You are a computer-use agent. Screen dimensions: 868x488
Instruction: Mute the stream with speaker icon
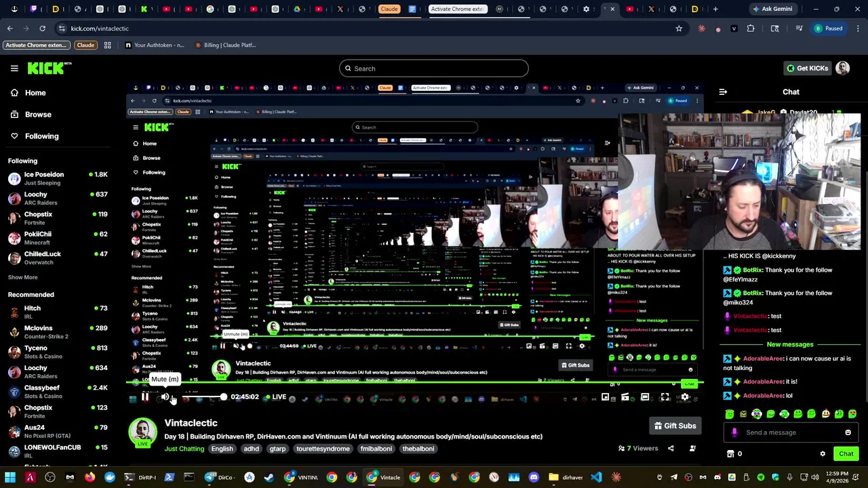click(165, 397)
